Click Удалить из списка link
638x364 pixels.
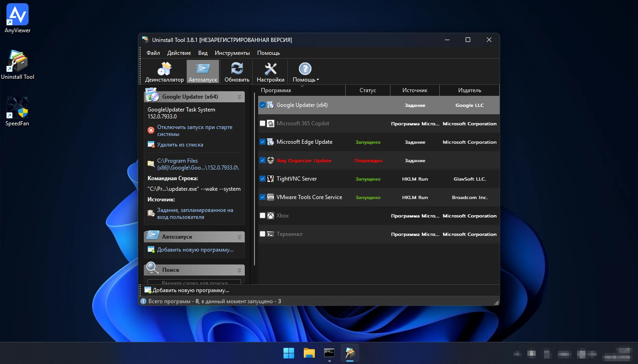[180, 145]
